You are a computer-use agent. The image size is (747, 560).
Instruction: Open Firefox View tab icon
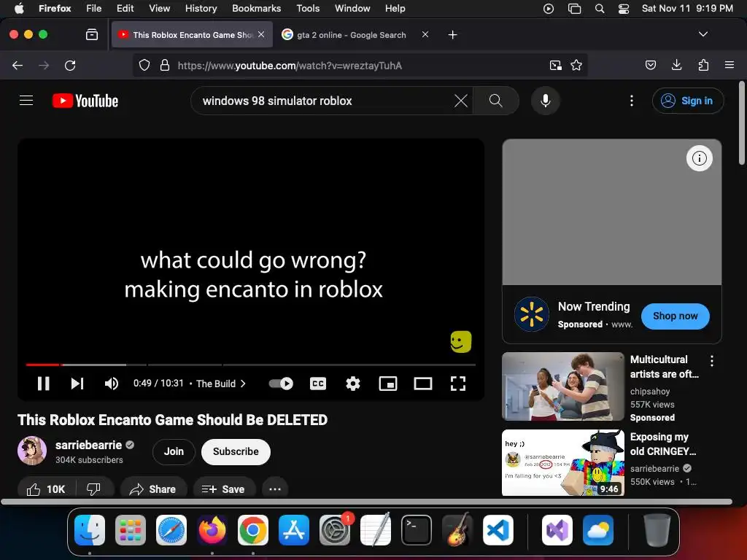[x=91, y=34]
